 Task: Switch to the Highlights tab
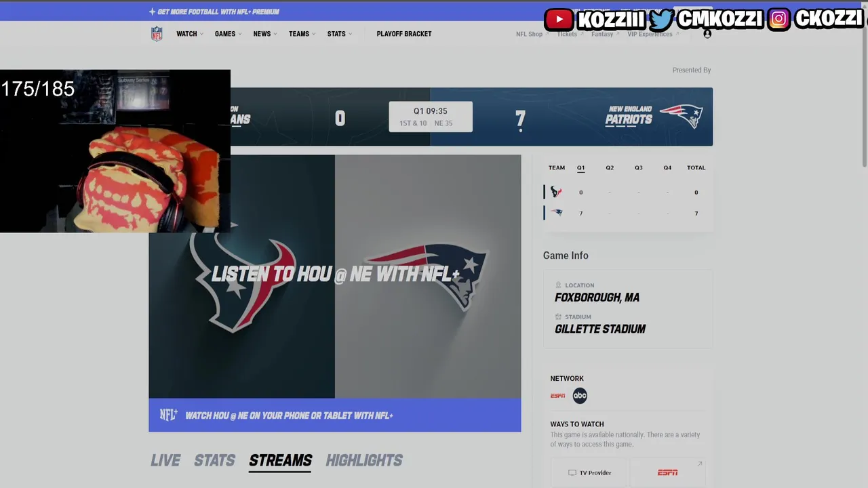(364, 460)
